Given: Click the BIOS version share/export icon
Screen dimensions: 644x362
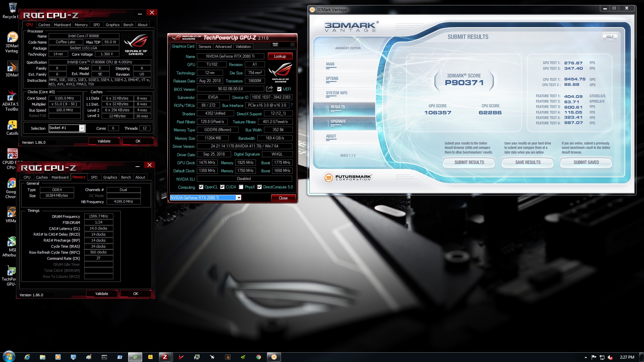Looking at the screenshot, I should point(269,89).
